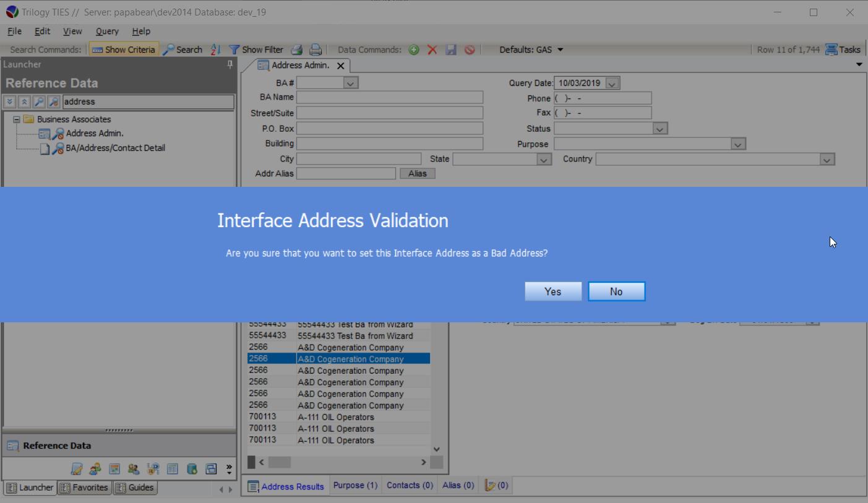This screenshot has height=503, width=868.
Task: Click the red X delete icon
Action: click(432, 49)
